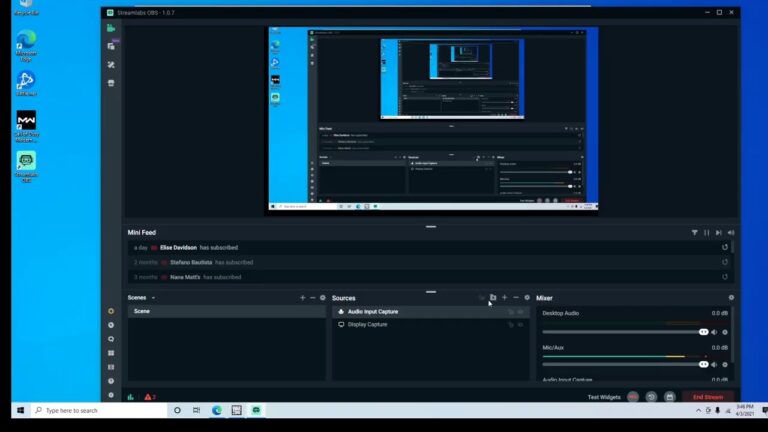The height and width of the screenshot is (432, 768).
Task: Mute Desktop Audio with the speaker icon
Action: coord(714,332)
